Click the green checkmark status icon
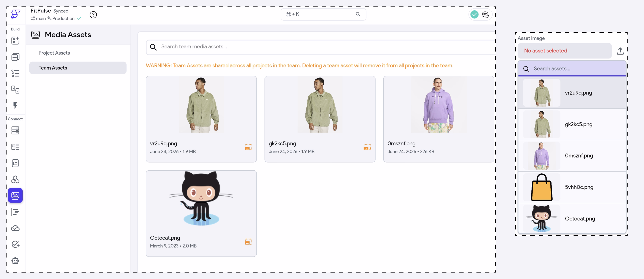Image resolution: width=644 pixels, height=279 pixels. click(474, 14)
